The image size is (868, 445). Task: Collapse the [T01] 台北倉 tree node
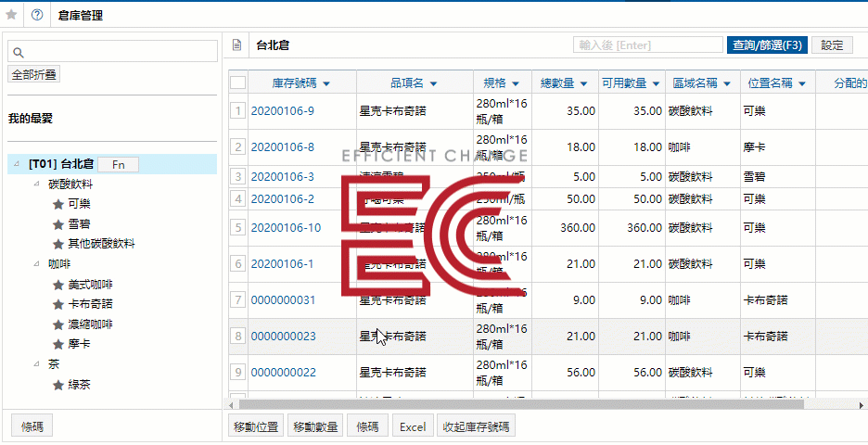coord(17,164)
